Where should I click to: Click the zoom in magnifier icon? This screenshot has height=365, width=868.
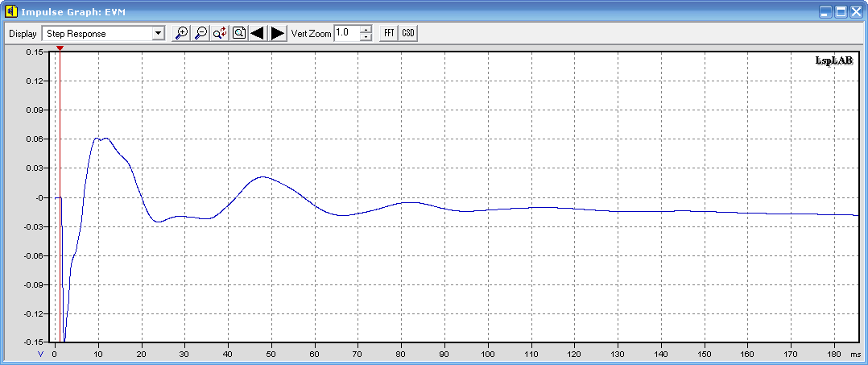tap(181, 33)
